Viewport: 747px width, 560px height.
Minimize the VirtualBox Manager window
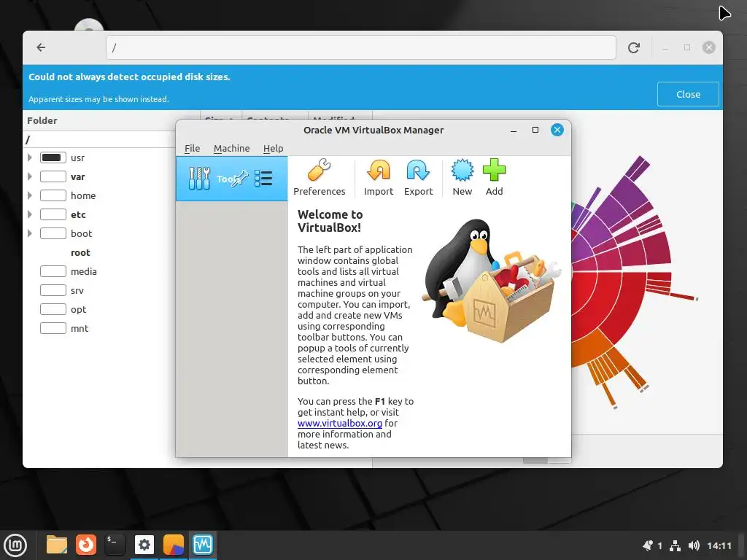tap(514, 130)
